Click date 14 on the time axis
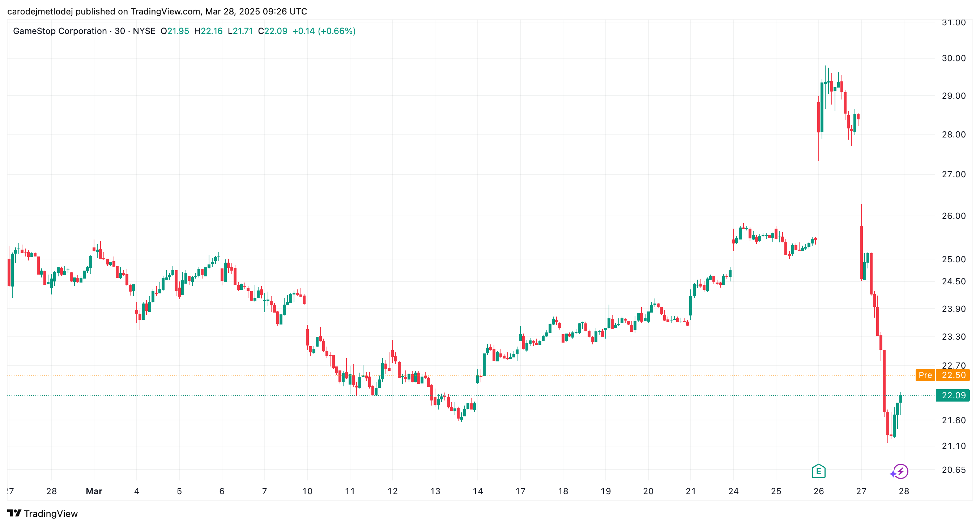 [x=478, y=491]
